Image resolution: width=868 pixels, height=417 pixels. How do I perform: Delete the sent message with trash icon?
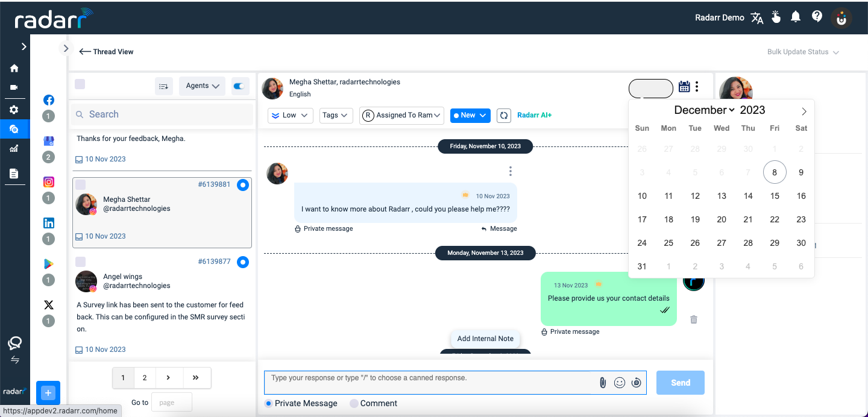tap(694, 319)
